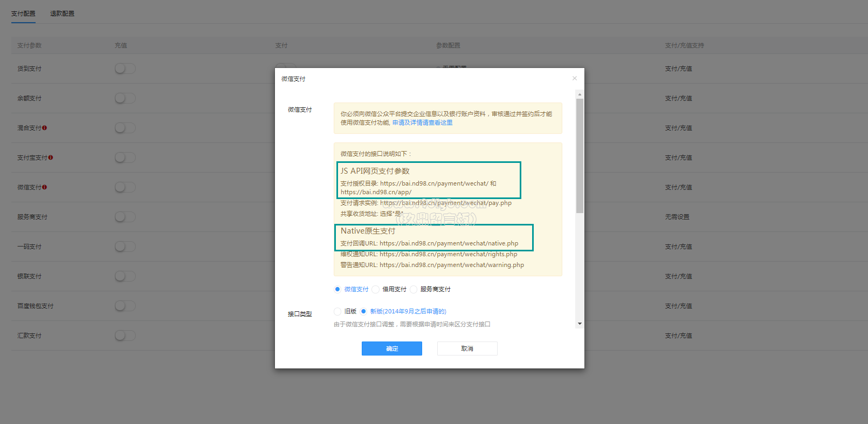Screen dimensions: 868x424
Task: Toggle the 支付宝支付 switch
Action: click(125, 158)
